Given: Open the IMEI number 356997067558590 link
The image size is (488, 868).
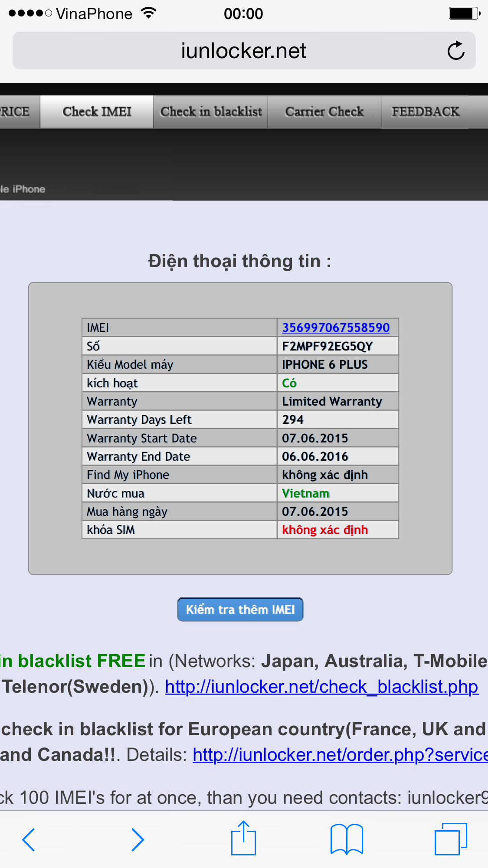Looking at the screenshot, I should (x=336, y=328).
